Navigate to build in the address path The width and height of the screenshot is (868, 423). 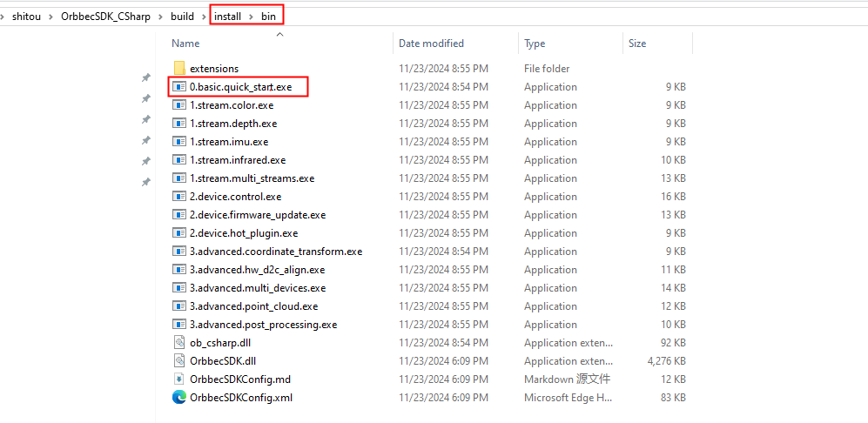click(182, 16)
